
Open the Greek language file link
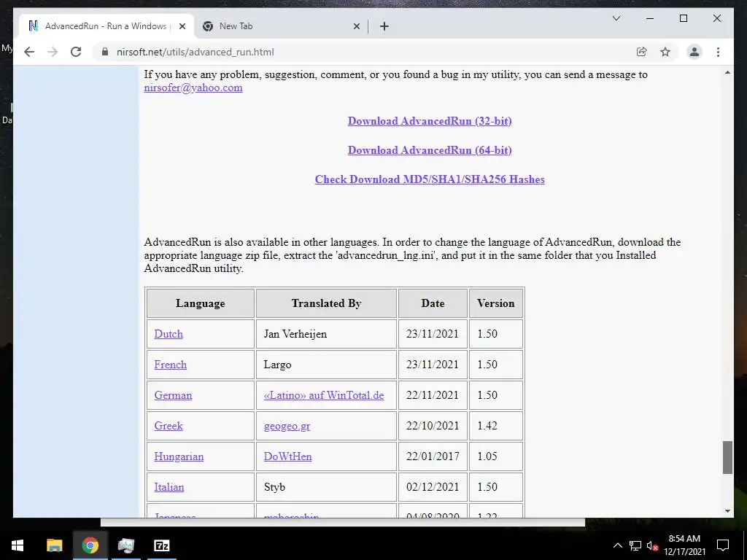[x=169, y=426]
